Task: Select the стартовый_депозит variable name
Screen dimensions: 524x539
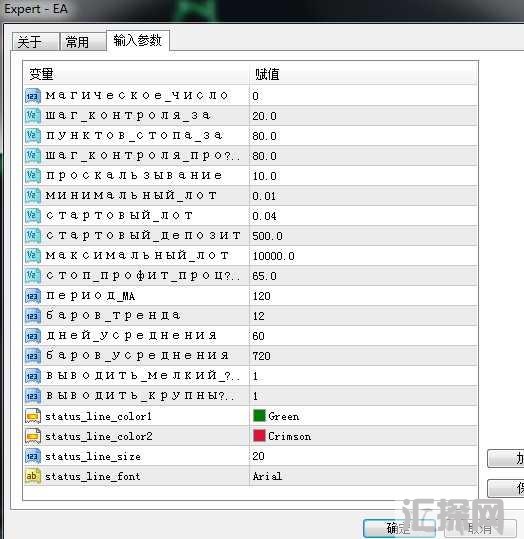Action: click(143, 235)
